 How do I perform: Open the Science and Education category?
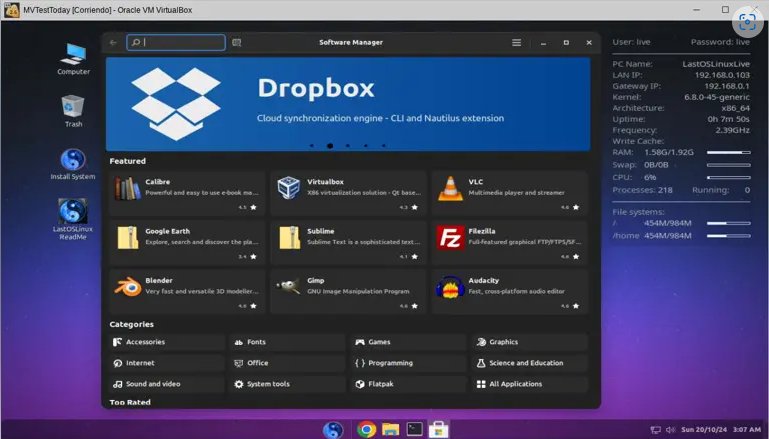[x=529, y=363]
